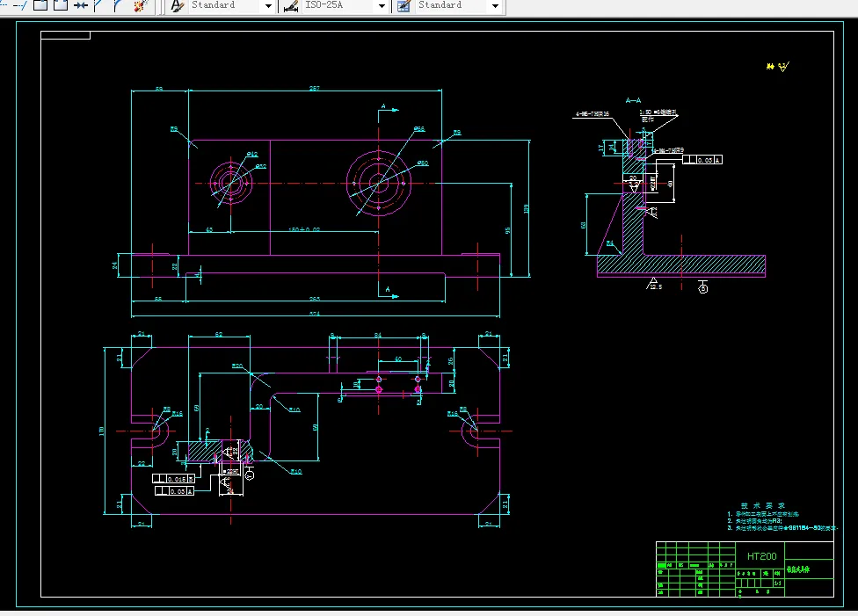
Task: Select the hatched base of section A-A
Action: pyautogui.click(x=681, y=265)
